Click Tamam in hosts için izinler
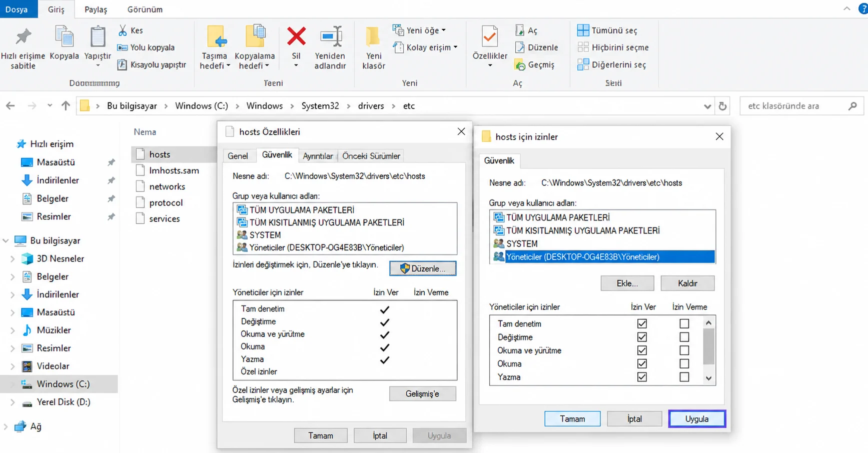 pyautogui.click(x=572, y=419)
